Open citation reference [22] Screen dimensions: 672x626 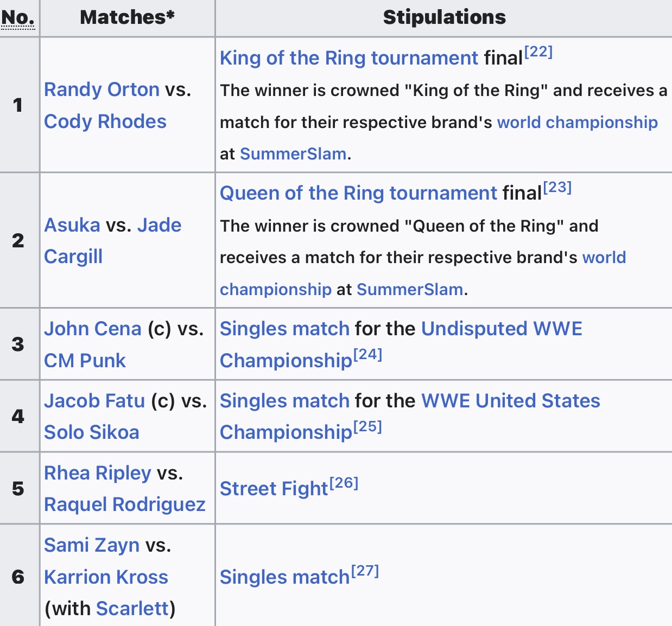click(538, 52)
